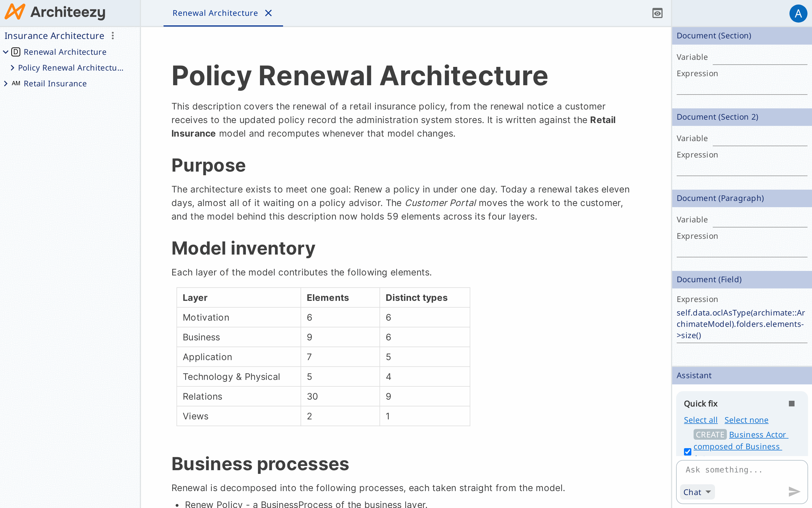
Task: Click the Assistant panel header
Action: [742, 376]
